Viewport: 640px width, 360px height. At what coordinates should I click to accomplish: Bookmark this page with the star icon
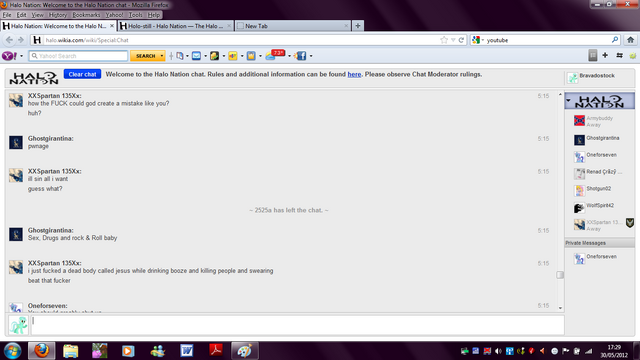point(444,40)
